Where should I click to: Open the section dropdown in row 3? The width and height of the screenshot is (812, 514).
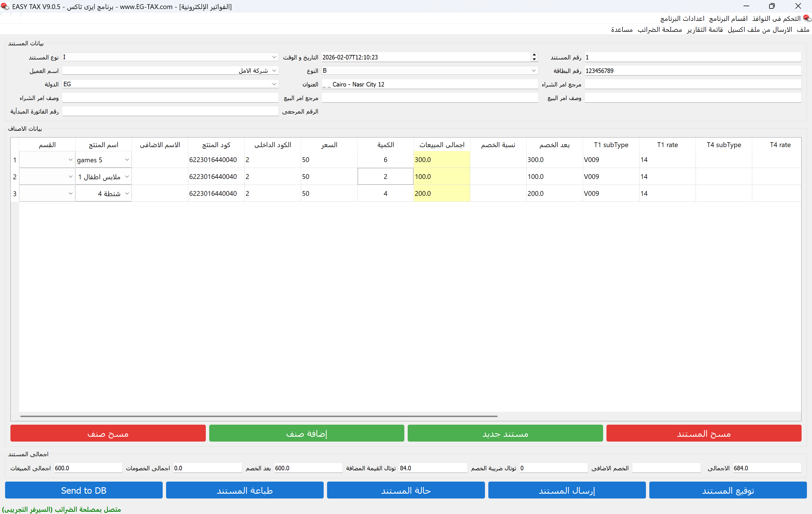[70, 194]
